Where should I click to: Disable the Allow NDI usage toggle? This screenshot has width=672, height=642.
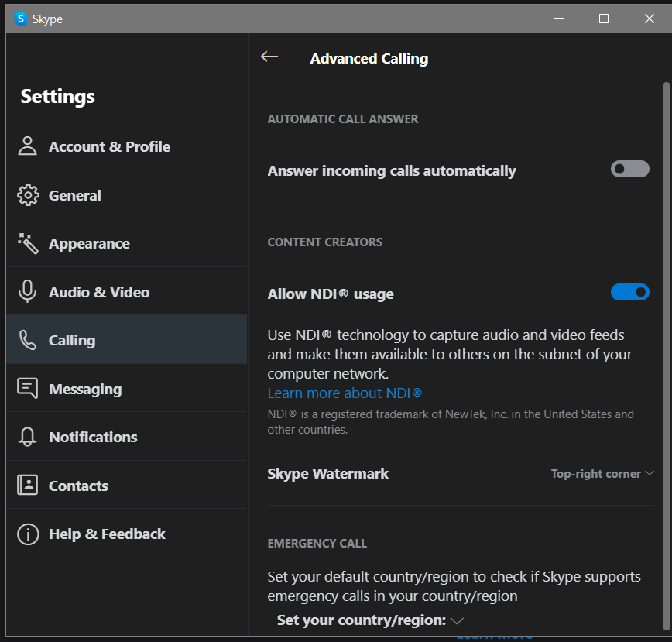point(629,292)
